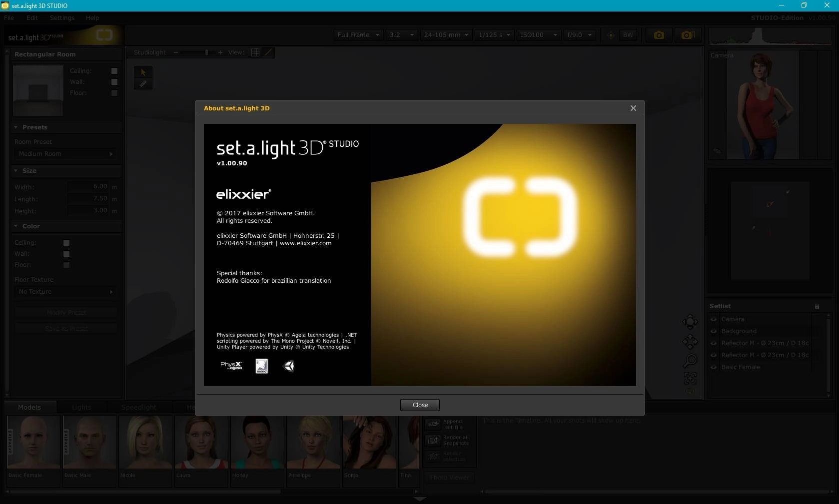
Task: Toggle the grid view icon
Action: 255,52
